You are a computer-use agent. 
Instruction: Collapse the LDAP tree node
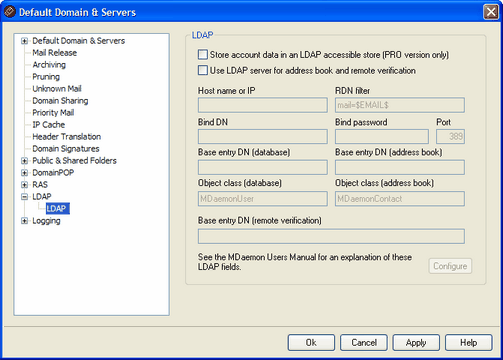tap(24, 197)
